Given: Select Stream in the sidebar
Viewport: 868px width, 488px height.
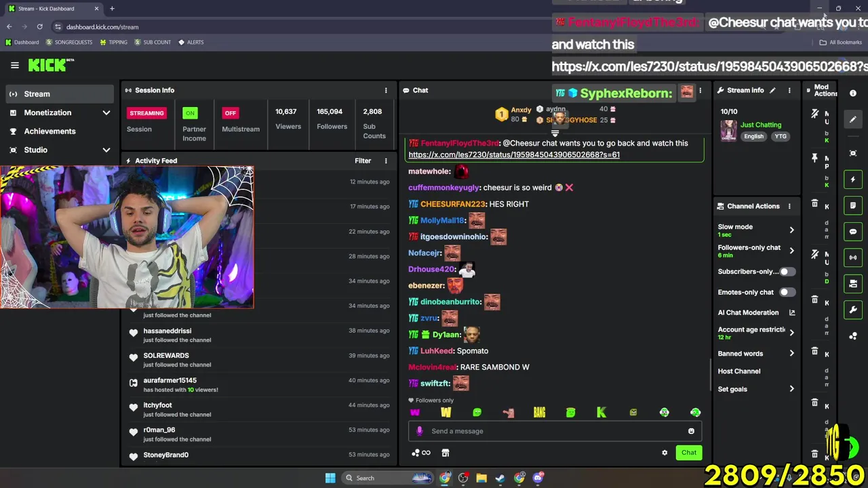Looking at the screenshot, I should [x=60, y=94].
